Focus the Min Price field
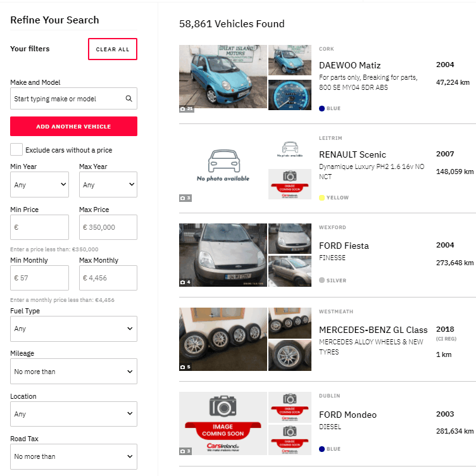476x476 pixels. (39, 227)
